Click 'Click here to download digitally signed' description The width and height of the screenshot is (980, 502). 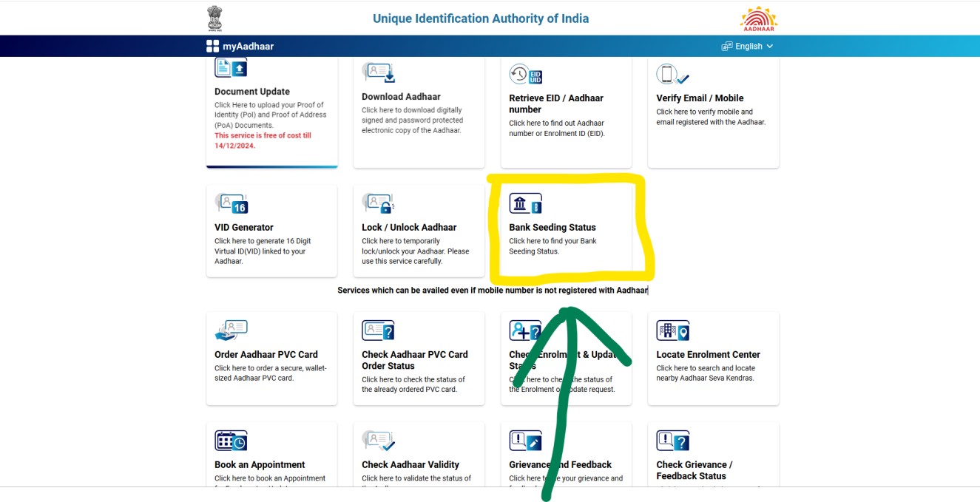412,121
